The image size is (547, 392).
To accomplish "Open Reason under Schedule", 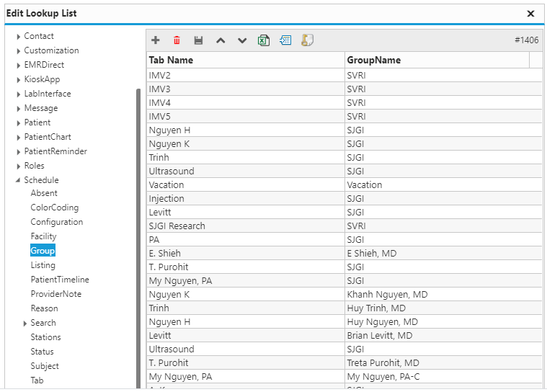I will (44, 308).
